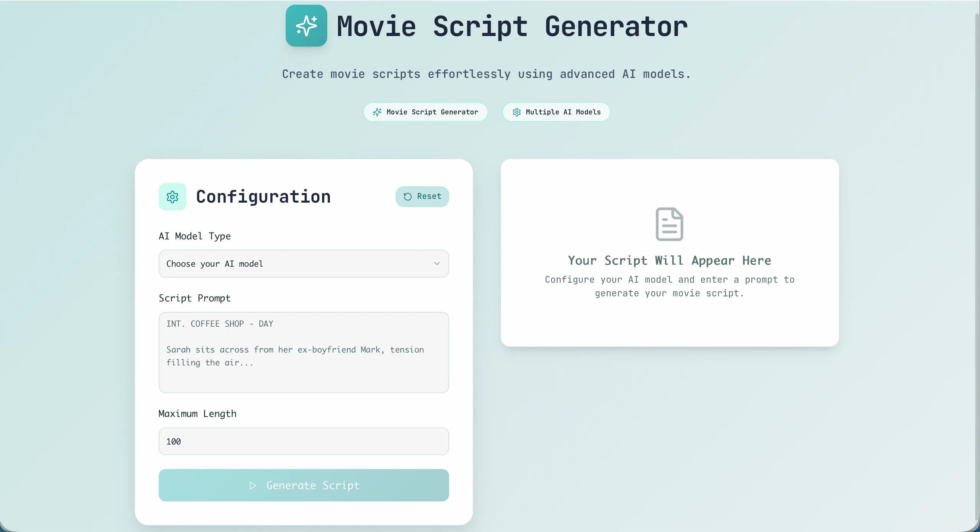Select the Movie Script Generator badge
The image size is (980, 532).
coord(425,112)
